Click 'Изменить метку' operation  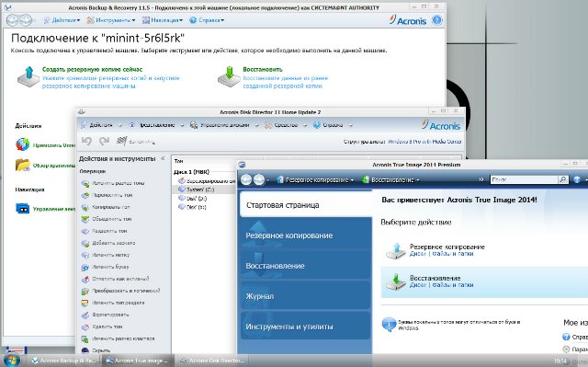click(110, 255)
